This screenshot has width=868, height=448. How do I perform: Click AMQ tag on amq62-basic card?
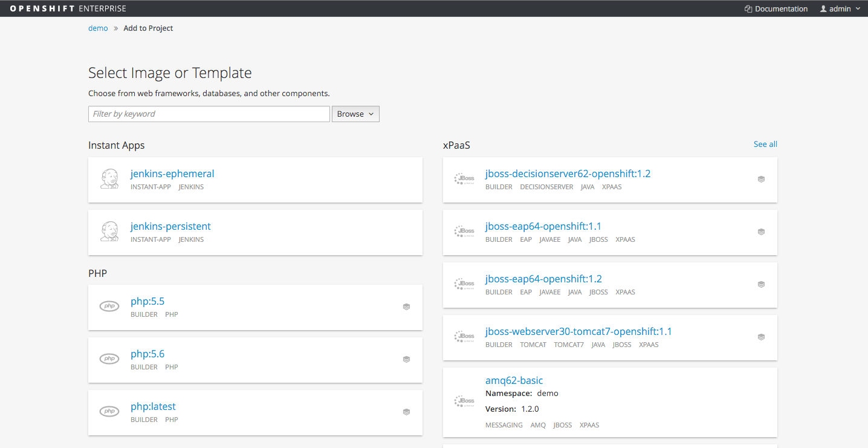538,425
